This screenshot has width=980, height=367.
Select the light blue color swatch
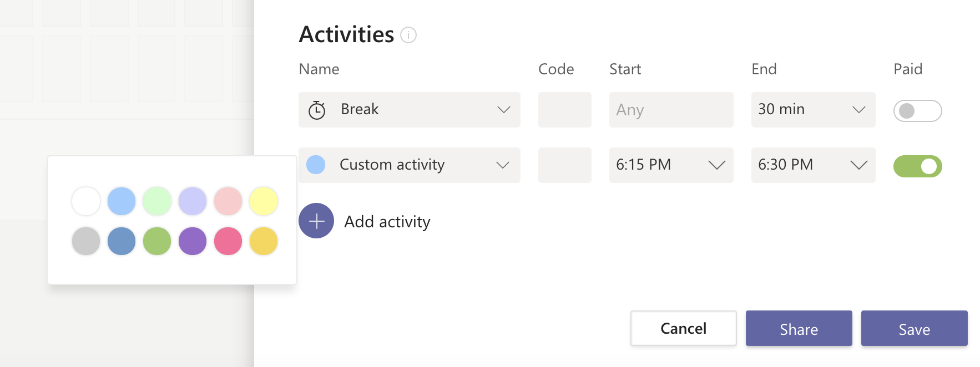(122, 201)
